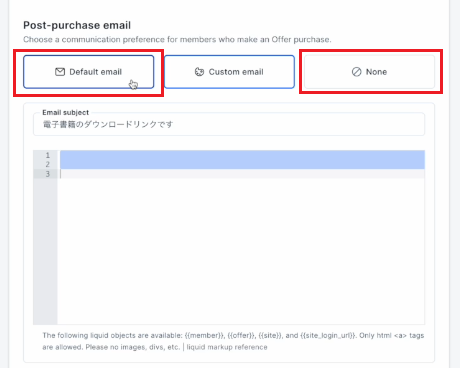Click the empty editor area below line 3
Image resolution: width=460 pixels, height=368 pixels.
point(241,251)
